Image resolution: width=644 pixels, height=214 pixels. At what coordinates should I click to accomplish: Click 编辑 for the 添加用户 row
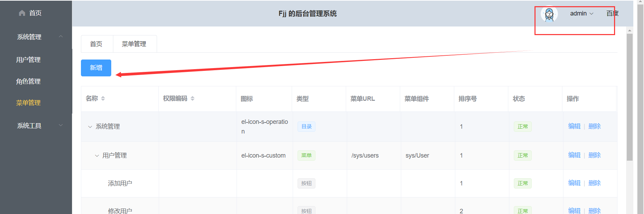pyautogui.click(x=574, y=183)
